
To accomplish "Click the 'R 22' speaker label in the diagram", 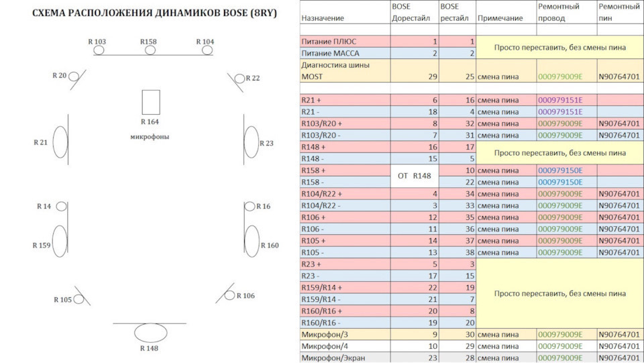I will pos(253,78).
